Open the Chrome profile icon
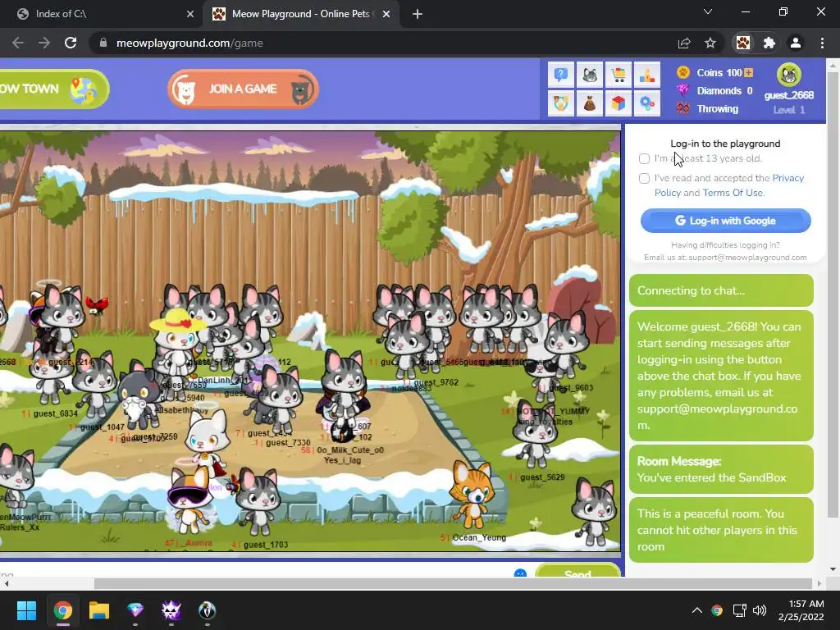 [x=796, y=43]
